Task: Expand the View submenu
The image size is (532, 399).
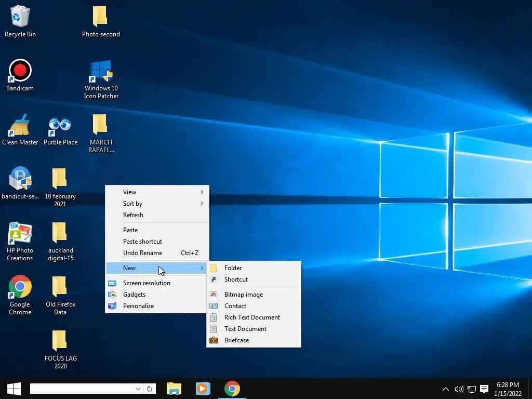Action: click(157, 192)
